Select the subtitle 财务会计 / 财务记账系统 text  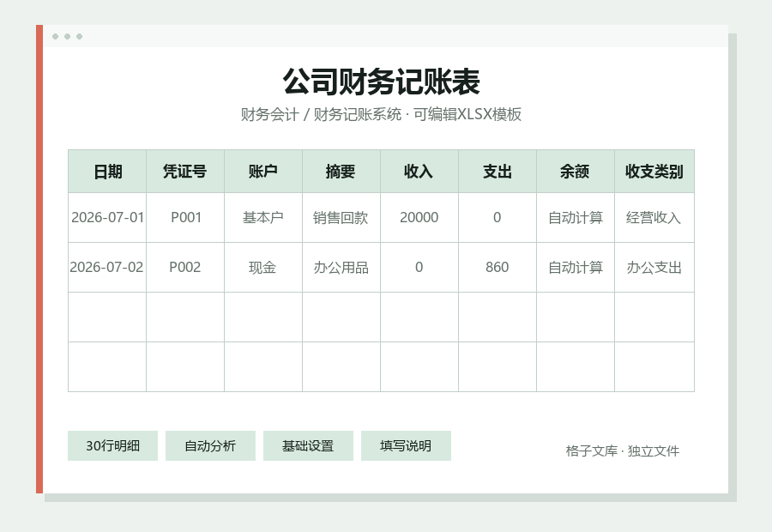point(321,114)
